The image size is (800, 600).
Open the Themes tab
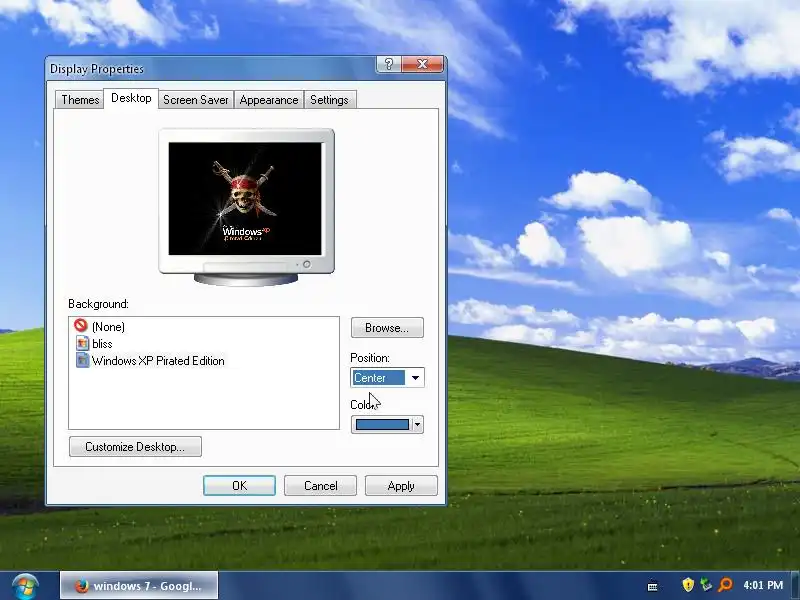coord(80,100)
